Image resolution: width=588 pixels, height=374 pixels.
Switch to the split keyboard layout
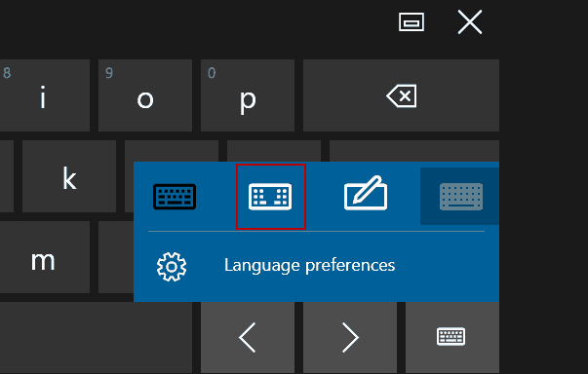click(270, 197)
